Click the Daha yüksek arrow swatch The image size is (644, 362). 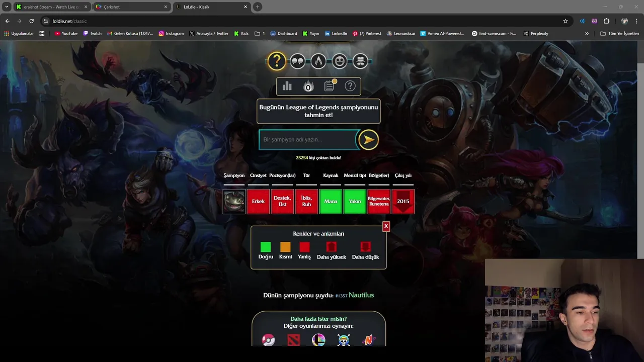coord(331,247)
